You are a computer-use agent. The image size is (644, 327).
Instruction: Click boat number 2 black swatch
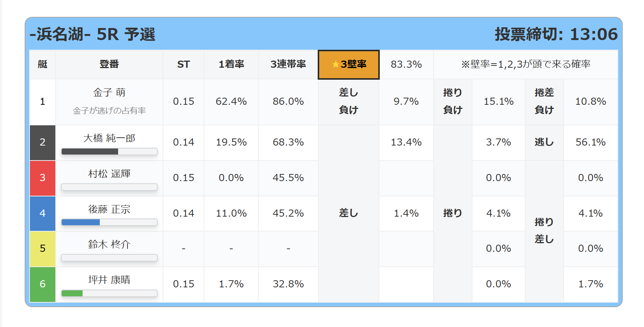(x=43, y=143)
